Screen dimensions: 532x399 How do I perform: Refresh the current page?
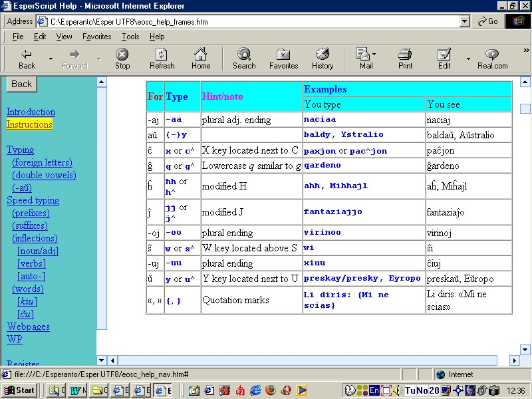click(x=162, y=59)
